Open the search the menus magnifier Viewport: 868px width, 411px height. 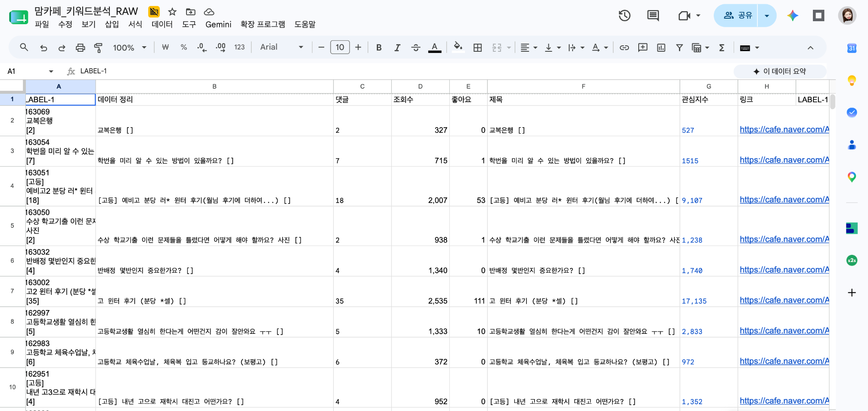click(x=24, y=48)
